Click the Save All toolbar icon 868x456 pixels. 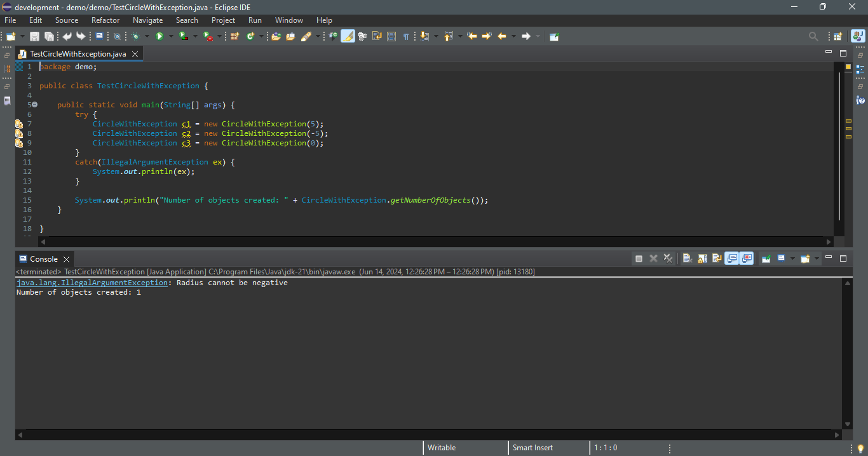[x=49, y=36]
